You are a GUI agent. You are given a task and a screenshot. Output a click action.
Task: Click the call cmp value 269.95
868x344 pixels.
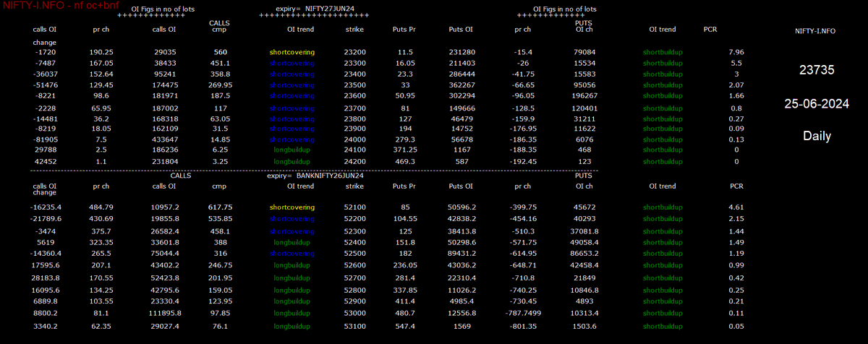[x=219, y=85]
